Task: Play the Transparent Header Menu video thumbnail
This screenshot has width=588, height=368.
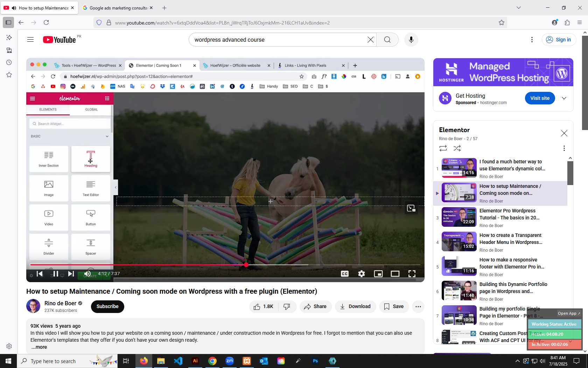Action: [x=459, y=241]
